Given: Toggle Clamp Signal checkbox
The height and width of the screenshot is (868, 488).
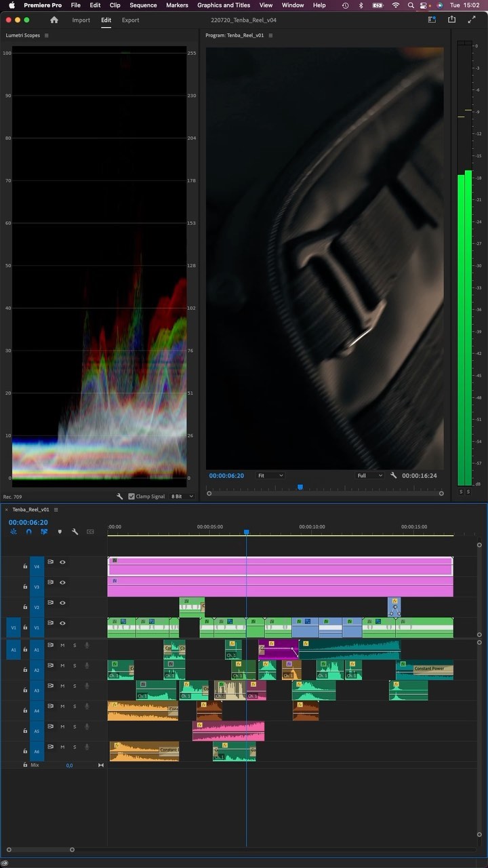Looking at the screenshot, I should (131, 496).
